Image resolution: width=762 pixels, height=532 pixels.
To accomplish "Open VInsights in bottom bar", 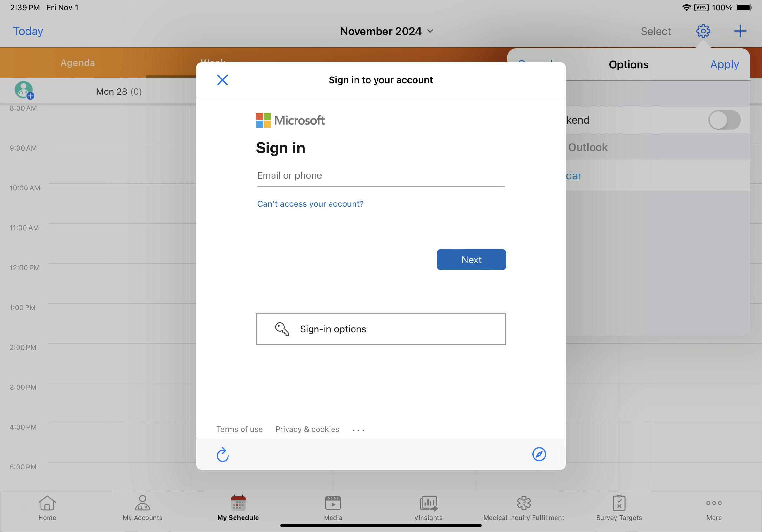I will 428,507.
